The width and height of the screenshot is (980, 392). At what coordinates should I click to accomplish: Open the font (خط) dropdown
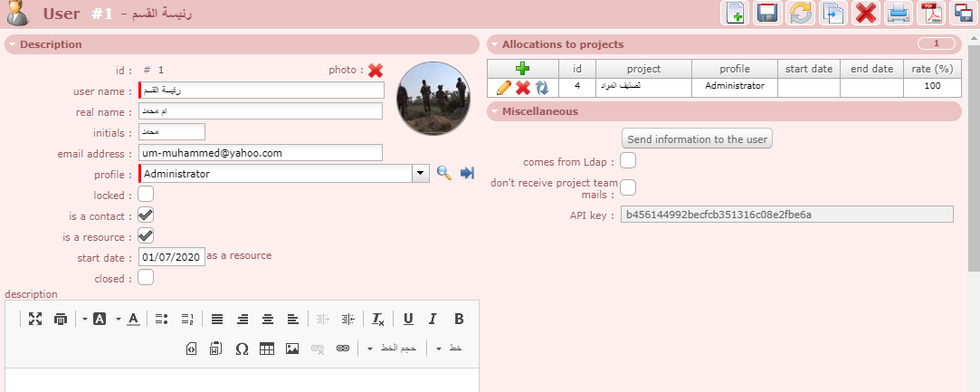(x=450, y=349)
